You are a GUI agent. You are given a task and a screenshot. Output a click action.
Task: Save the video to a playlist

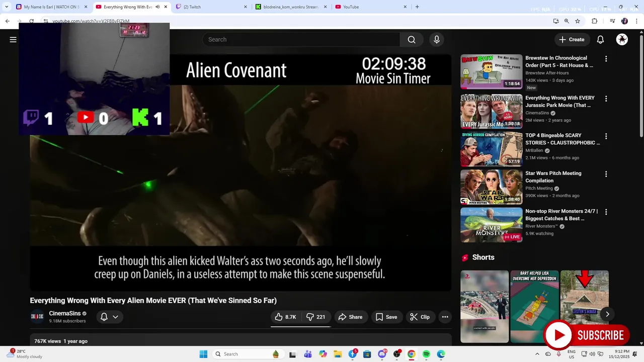(386, 317)
